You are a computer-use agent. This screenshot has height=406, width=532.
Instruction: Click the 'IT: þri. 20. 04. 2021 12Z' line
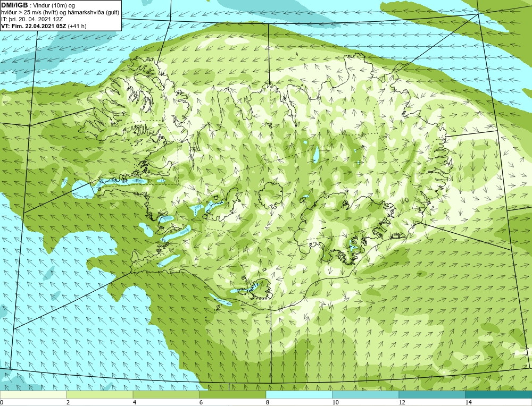click(x=32, y=19)
